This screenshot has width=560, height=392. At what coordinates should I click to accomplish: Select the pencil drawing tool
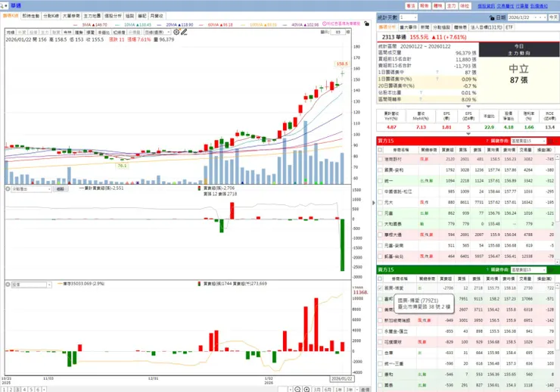tap(184, 32)
